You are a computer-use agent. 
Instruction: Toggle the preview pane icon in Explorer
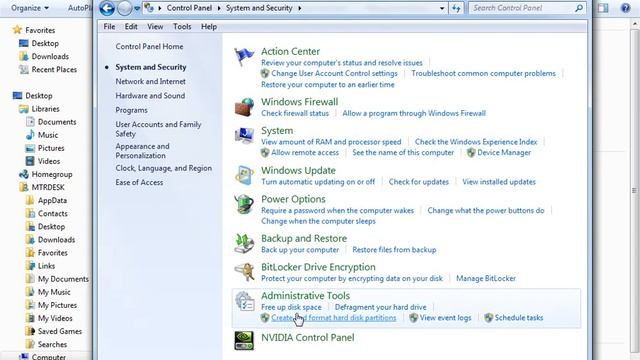(x=603, y=8)
